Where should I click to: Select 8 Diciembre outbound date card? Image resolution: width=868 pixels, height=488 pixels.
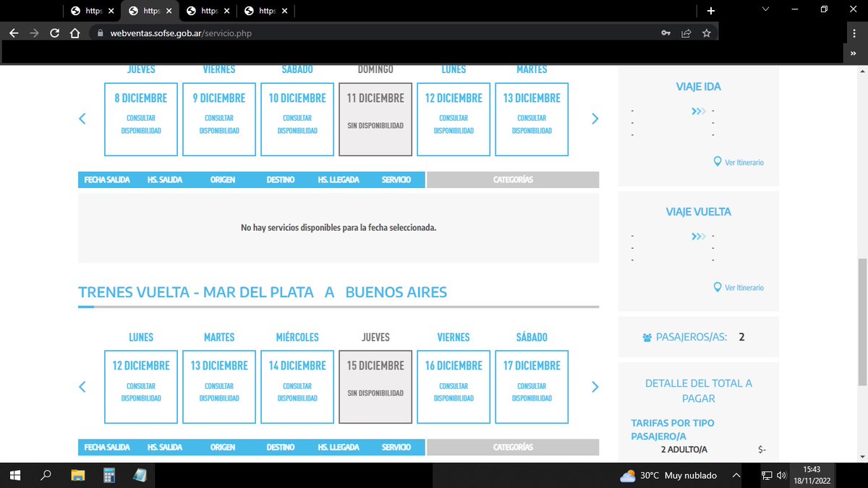tap(141, 119)
